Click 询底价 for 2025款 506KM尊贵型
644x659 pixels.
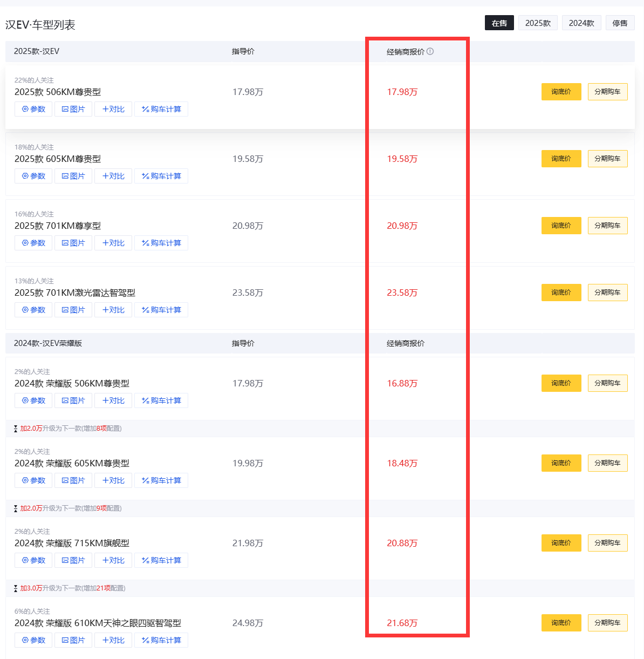(561, 92)
